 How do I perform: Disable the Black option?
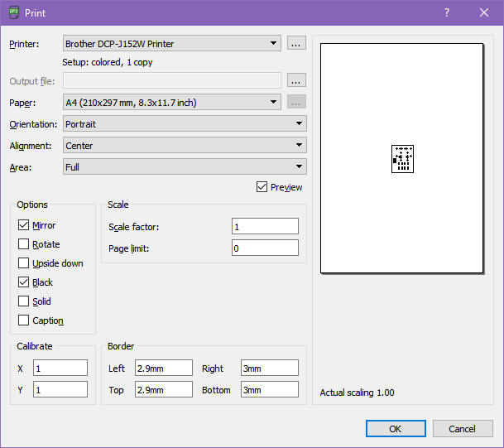(x=23, y=282)
